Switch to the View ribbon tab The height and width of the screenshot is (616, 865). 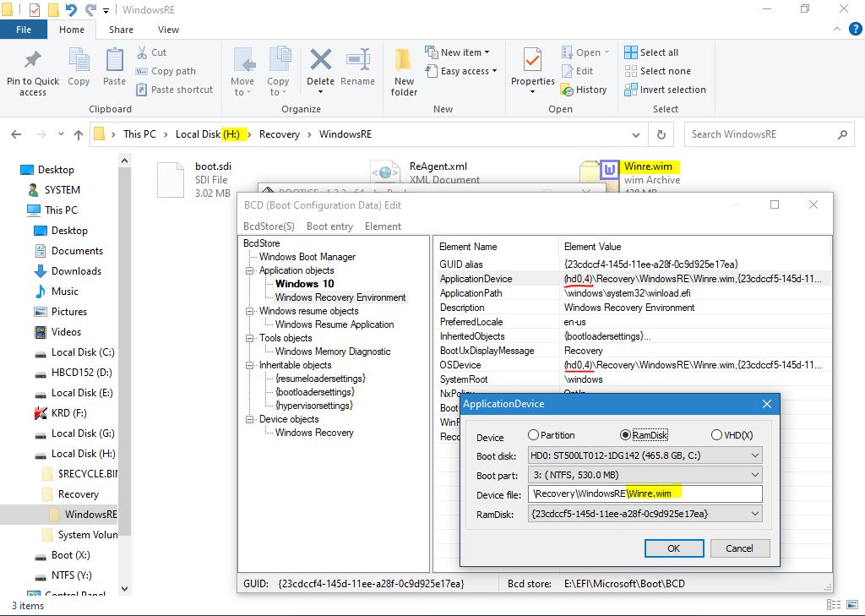[167, 30]
